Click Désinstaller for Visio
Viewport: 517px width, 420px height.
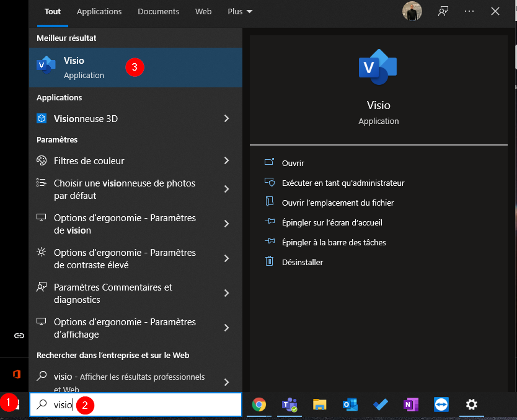(x=303, y=262)
